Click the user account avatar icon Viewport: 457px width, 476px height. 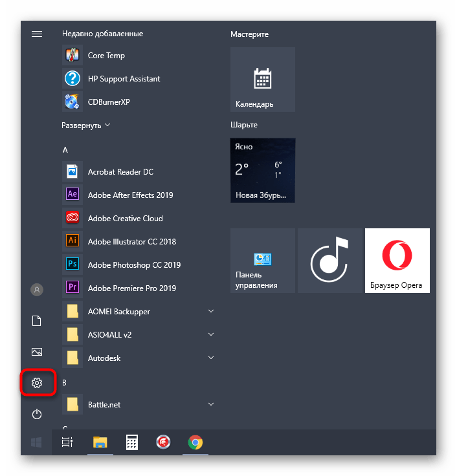point(37,290)
